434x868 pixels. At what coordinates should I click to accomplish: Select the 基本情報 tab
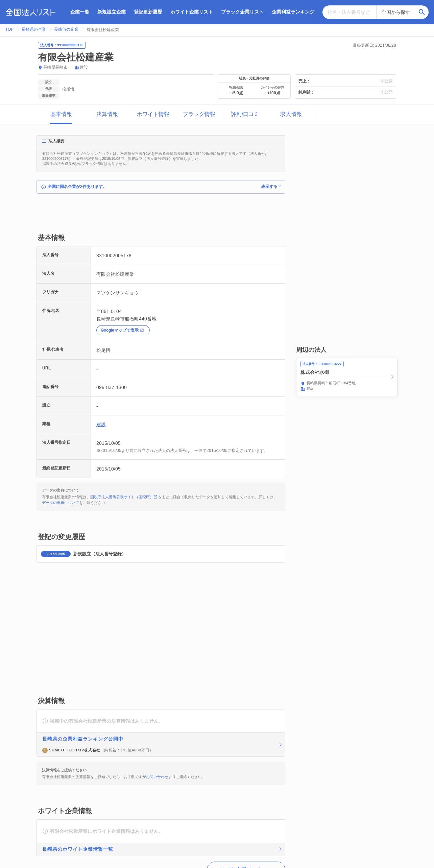pos(61,114)
